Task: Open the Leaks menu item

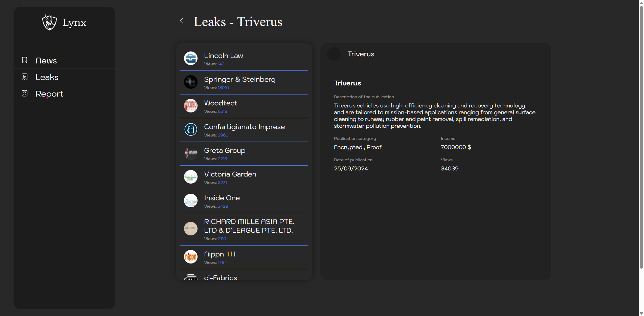Action: tap(47, 77)
